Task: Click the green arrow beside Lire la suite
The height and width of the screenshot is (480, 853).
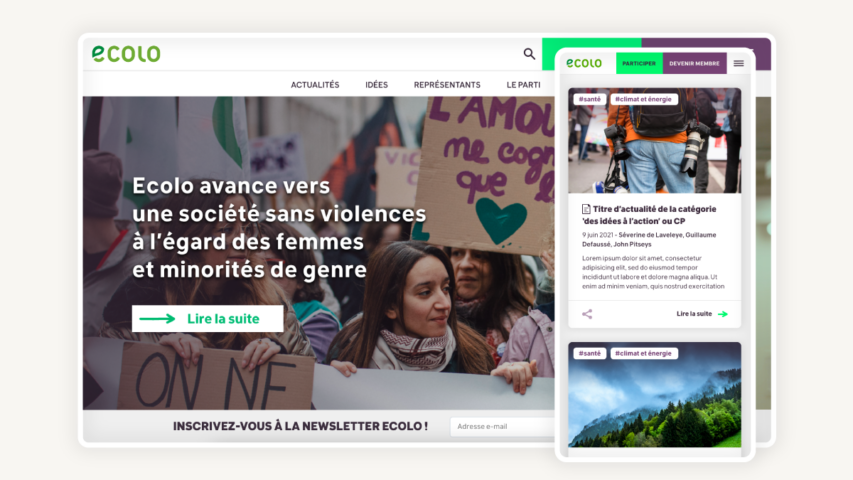Action: point(722,314)
